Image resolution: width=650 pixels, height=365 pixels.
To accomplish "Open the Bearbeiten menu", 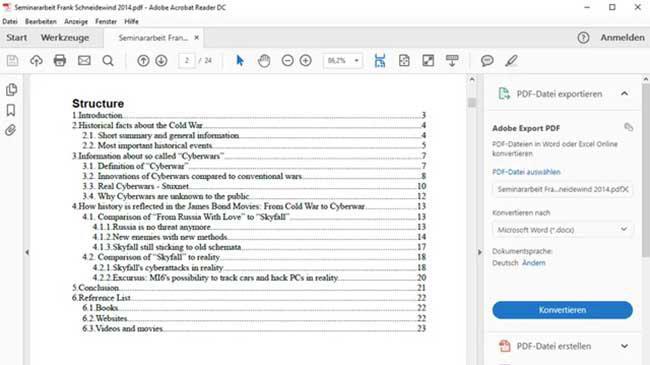I will [x=41, y=22].
